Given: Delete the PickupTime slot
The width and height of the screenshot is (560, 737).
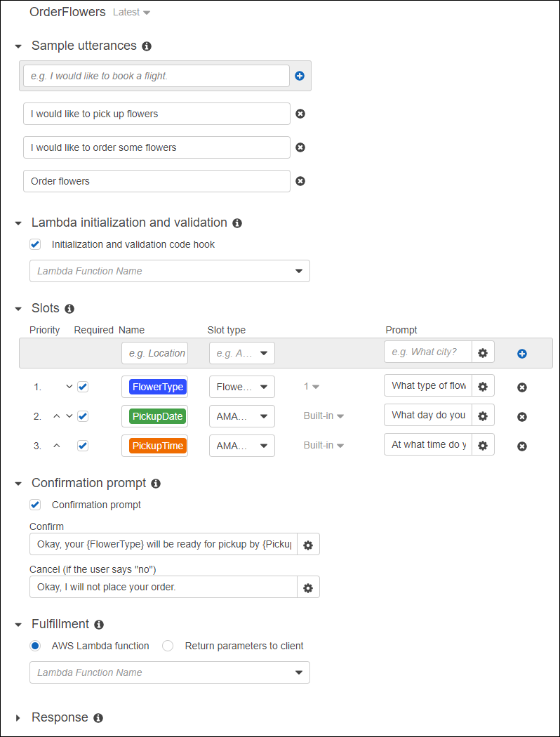Looking at the screenshot, I should 522,445.
